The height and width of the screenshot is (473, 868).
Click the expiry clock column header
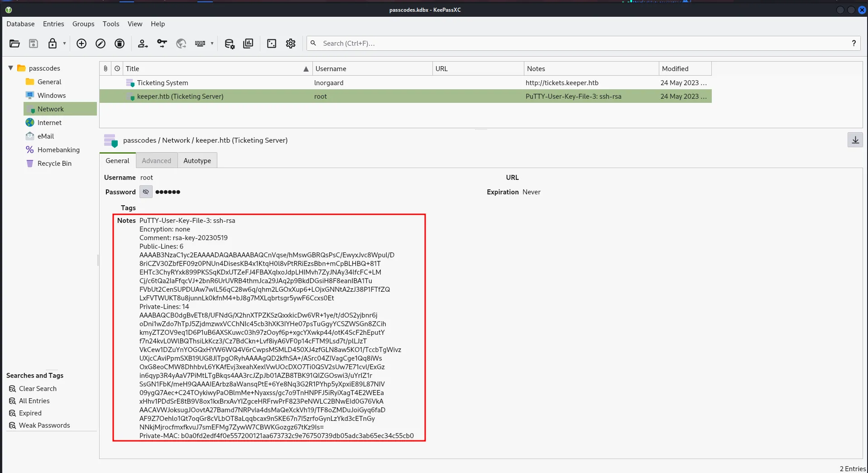coord(117,68)
